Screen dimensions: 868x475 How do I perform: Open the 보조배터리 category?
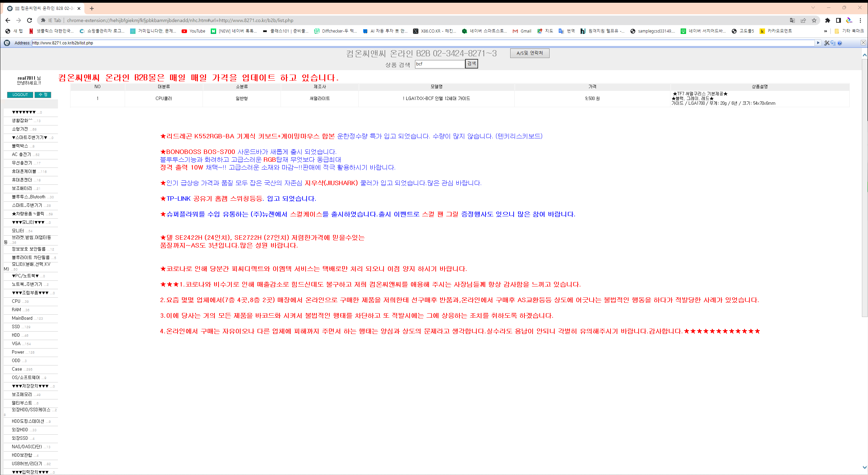coord(22,188)
